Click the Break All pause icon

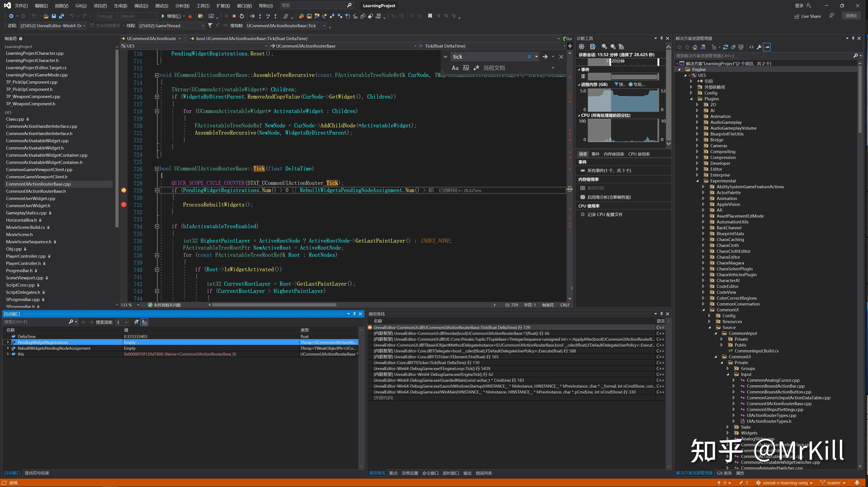point(227,16)
